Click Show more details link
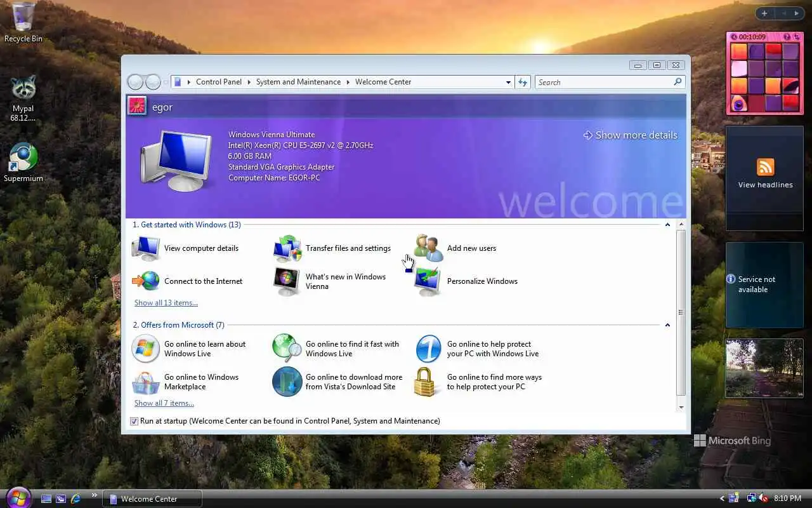The image size is (812, 508). click(x=631, y=135)
